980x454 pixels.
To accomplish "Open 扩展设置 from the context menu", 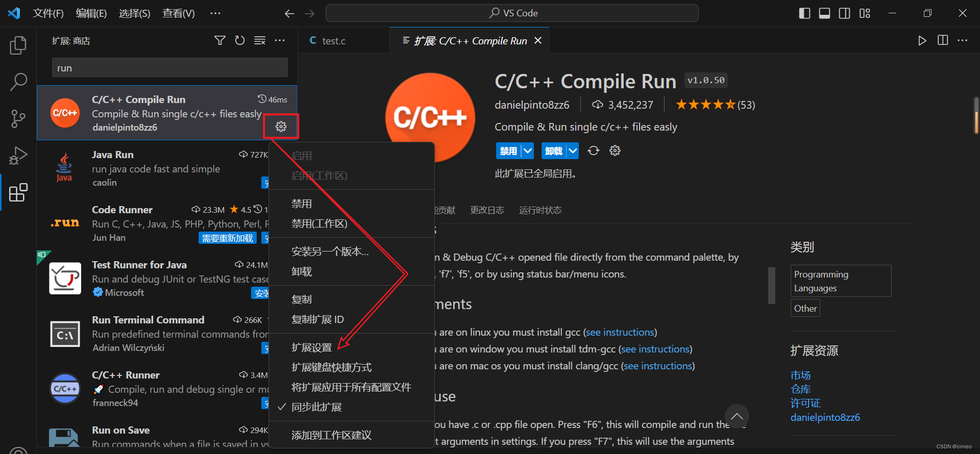I will pos(351,347).
